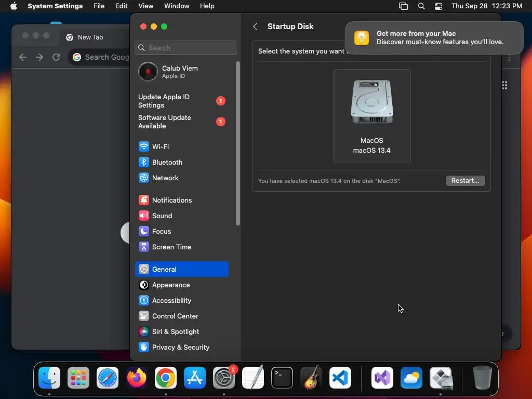The height and width of the screenshot is (399, 532).
Task: Open Finder from the Dock
Action: coord(49,378)
